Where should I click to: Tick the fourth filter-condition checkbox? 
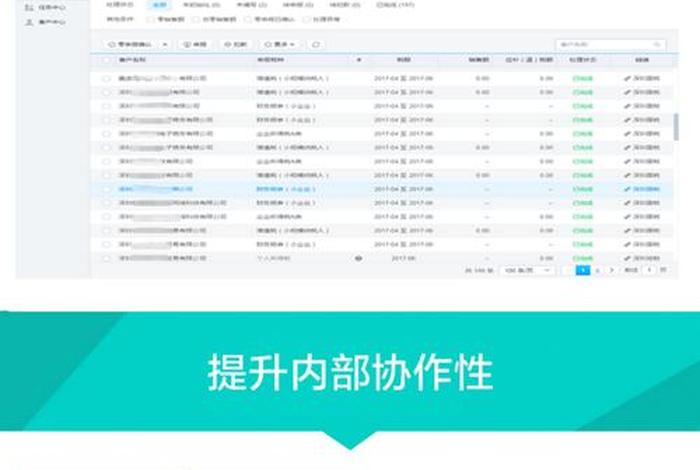306,19
